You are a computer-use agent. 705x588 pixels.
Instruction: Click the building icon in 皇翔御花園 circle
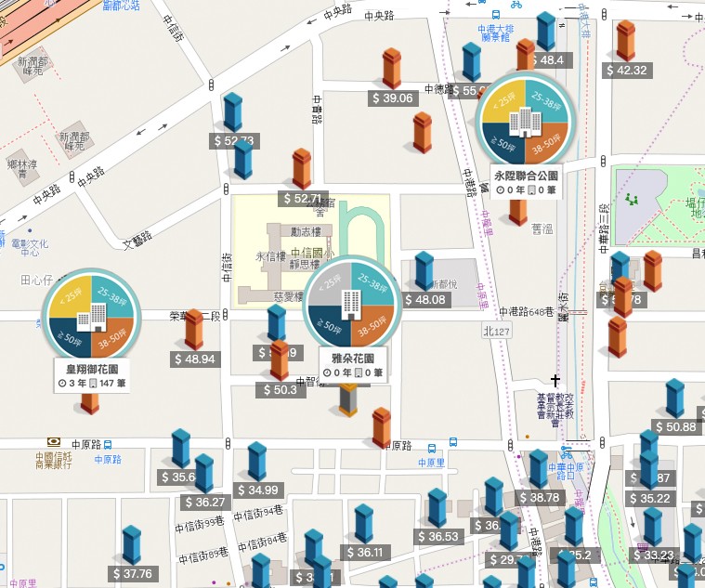point(92,317)
